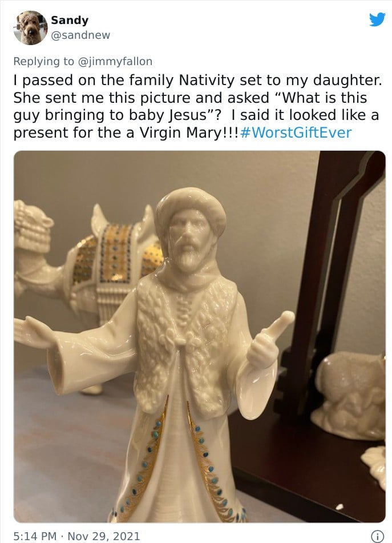The height and width of the screenshot is (543, 392).
Task: Open the nativity figurine photo
Action: pyautogui.click(x=199, y=336)
